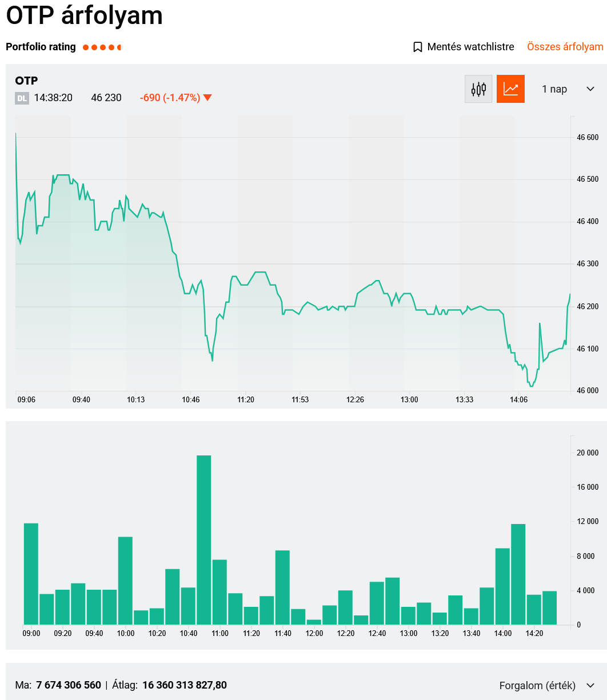Expand the chevron beside Forgalom (érték)
This screenshot has width=607, height=700.
tap(590, 685)
